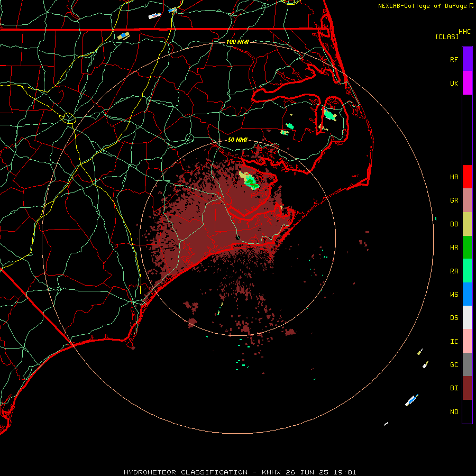476x476 pixels.
Task: Click the RF purple legend swatch
Action: (467, 59)
